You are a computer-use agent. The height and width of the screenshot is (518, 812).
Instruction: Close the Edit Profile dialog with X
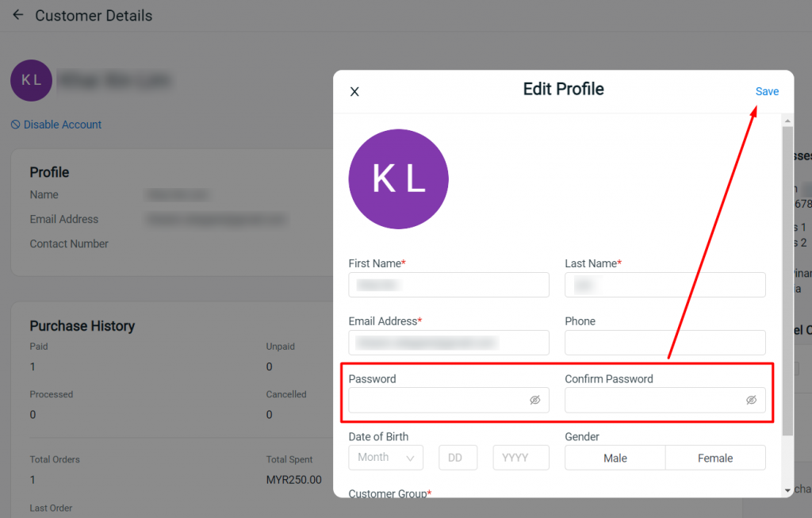[354, 92]
